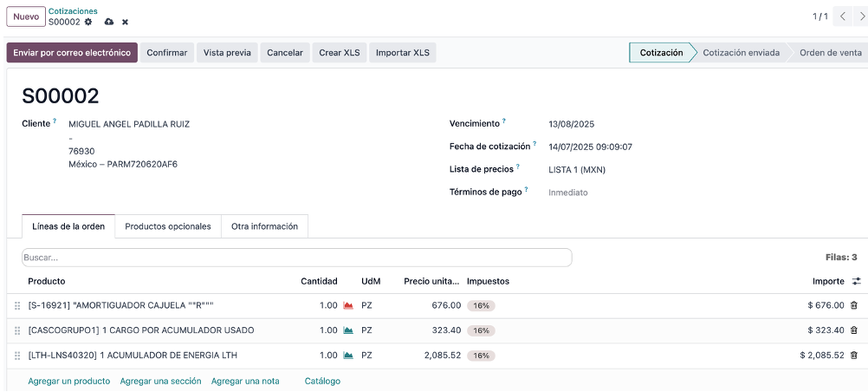Delete the AMORTIGUADOR CAJUELA line with trash icon
Viewport: 868px width, 392px height.
pos(854,305)
